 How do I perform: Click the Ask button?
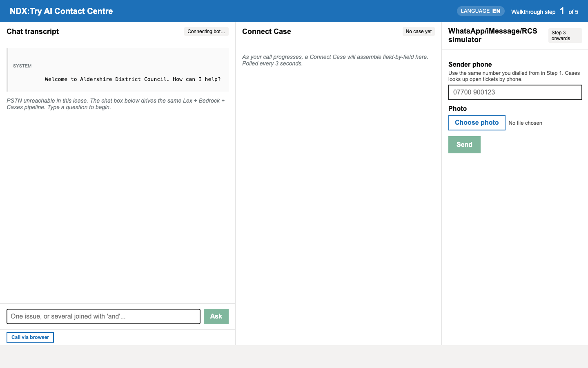click(x=216, y=316)
